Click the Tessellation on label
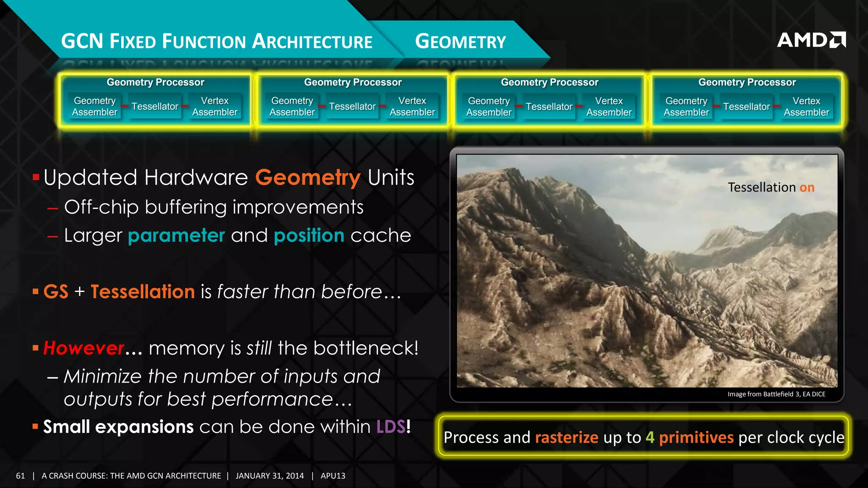Screen dimensions: 868x488 [x=771, y=187]
